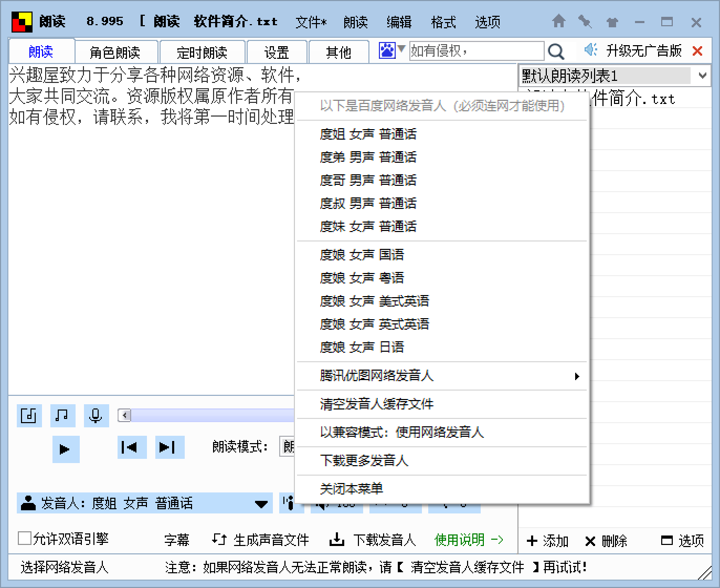Choose 度哥 男声 普通话 voice
Image resolution: width=720 pixels, height=588 pixels.
(442, 181)
